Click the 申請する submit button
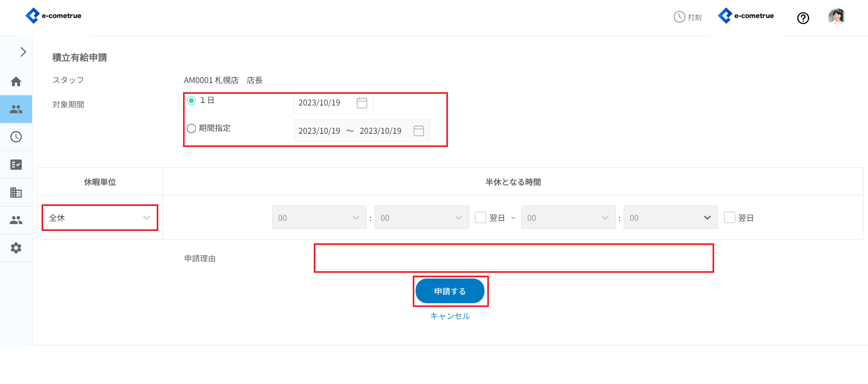 (450, 291)
